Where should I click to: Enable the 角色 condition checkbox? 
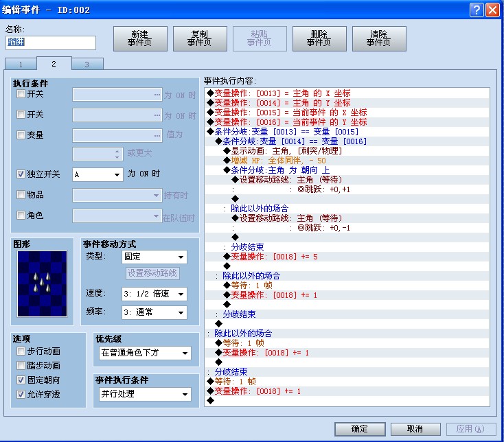21,216
